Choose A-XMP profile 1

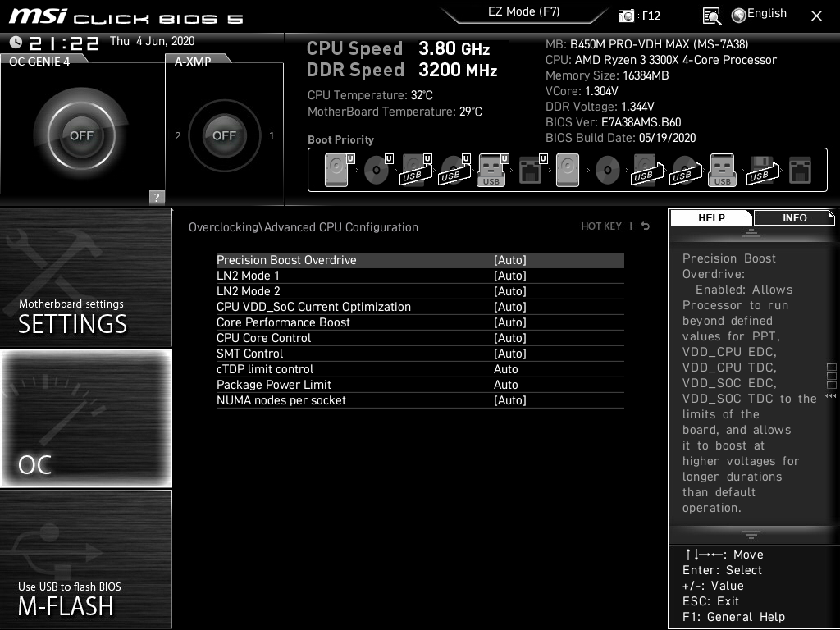click(x=272, y=136)
